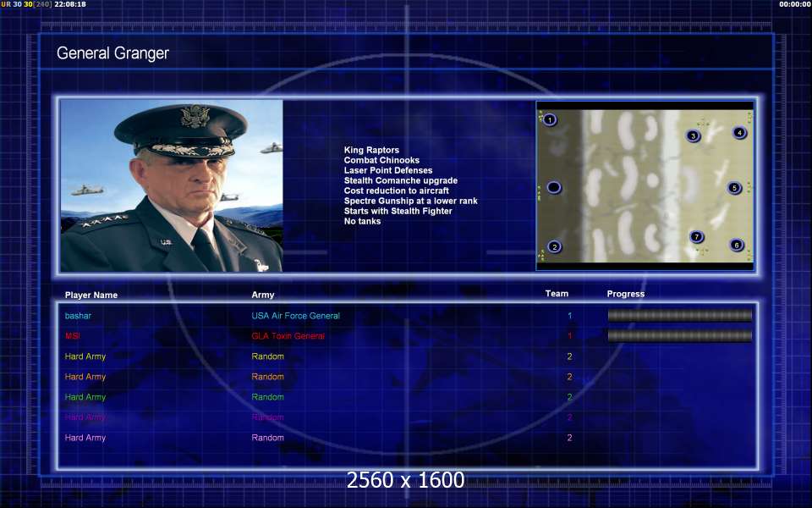Click the orange 'Random' army entry

[268, 376]
